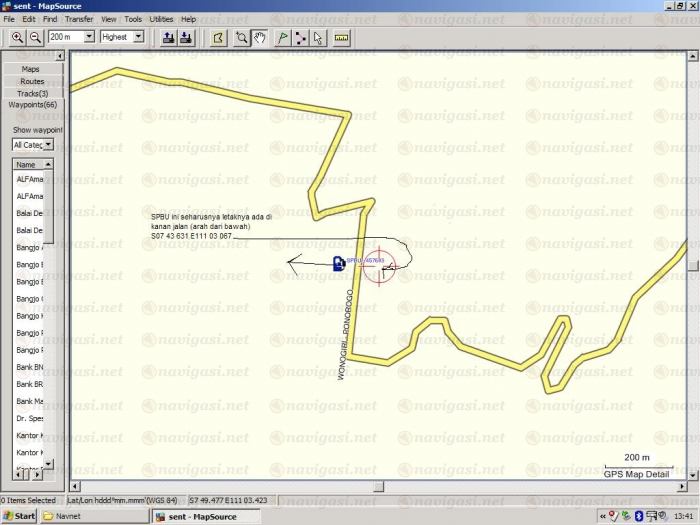700x525 pixels.
Task: Select the Waypoint flag tool
Action: point(283,37)
